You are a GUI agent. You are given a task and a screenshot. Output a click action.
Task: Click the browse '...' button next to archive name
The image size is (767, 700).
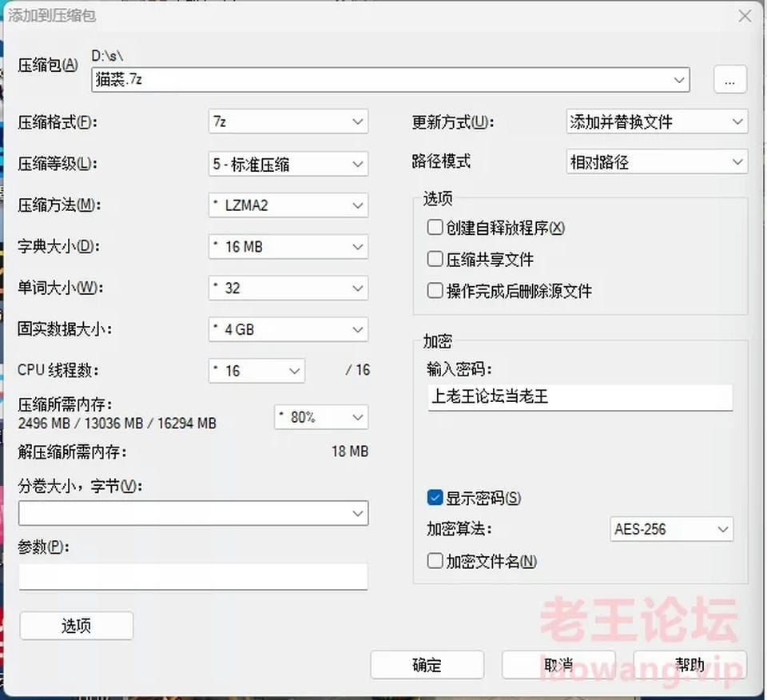pos(729,79)
